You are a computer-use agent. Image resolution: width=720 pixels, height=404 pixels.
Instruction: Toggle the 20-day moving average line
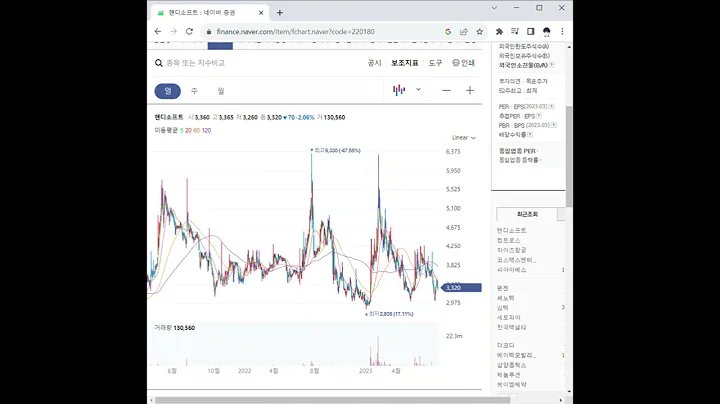point(188,130)
